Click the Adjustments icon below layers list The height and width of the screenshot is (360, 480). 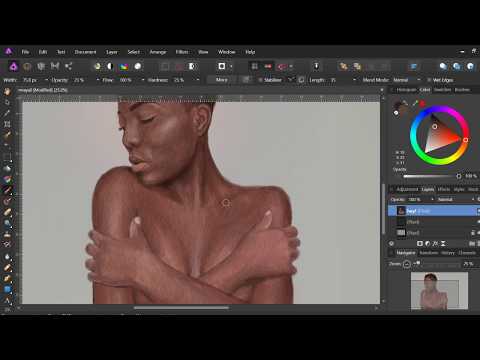click(x=428, y=244)
